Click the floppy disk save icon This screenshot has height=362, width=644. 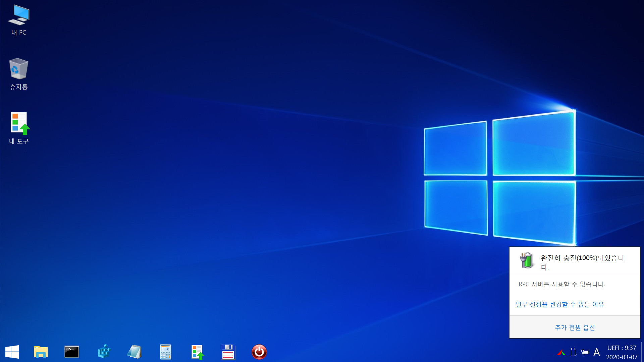click(228, 352)
